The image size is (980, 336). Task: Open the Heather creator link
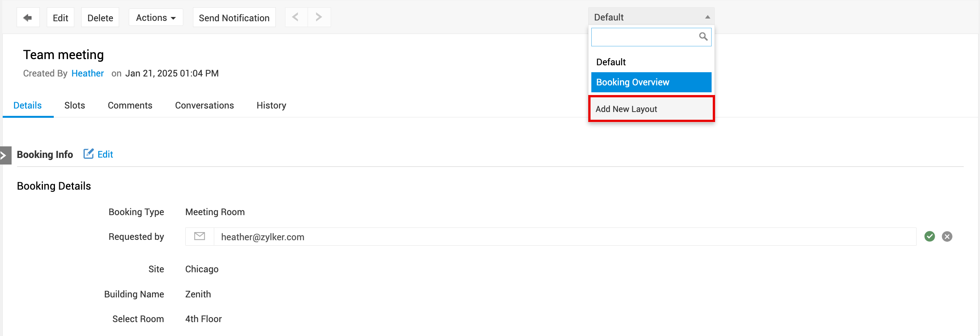point(88,73)
